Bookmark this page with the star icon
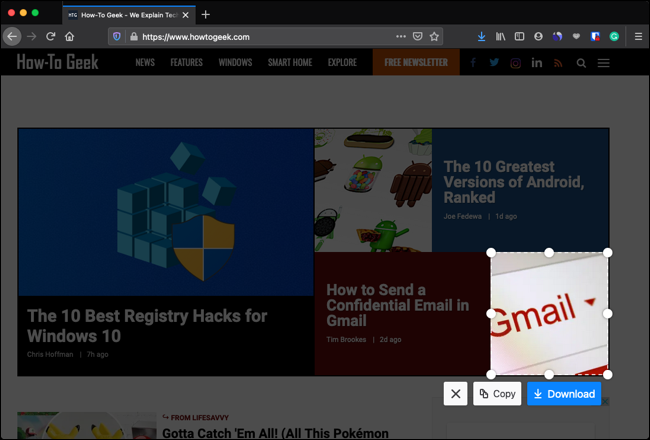This screenshot has height=440, width=650. 435,36
